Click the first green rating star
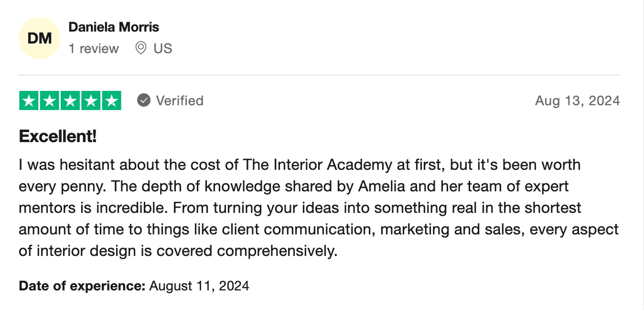Screen dimensions: 644x310 pos(29,100)
